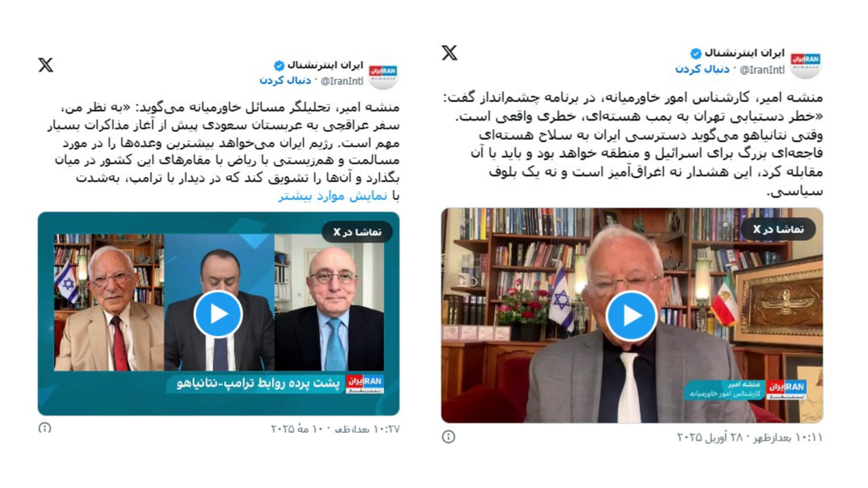The image size is (868, 488).
Task: Click the X logo on left tweet
Action: (x=46, y=65)
